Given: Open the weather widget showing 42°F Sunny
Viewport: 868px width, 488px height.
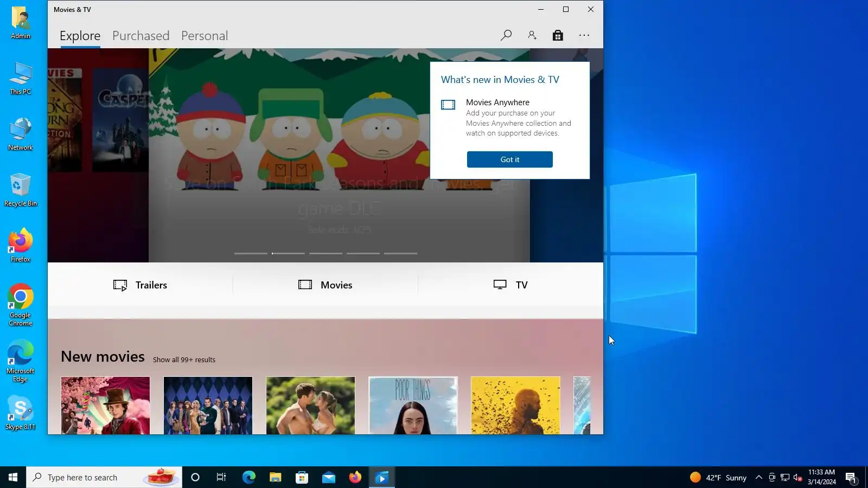Looking at the screenshot, I should point(718,477).
